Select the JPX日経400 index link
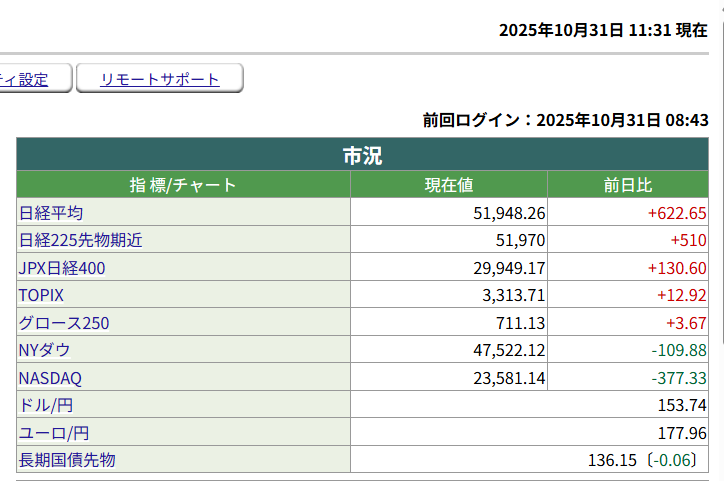724x481 pixels. (62, 268)
